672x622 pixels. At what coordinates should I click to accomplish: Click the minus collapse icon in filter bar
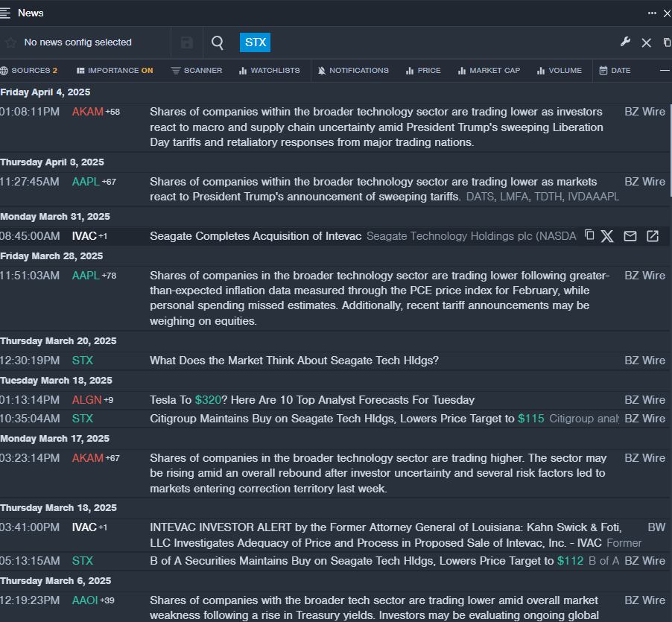click(665, 71)
